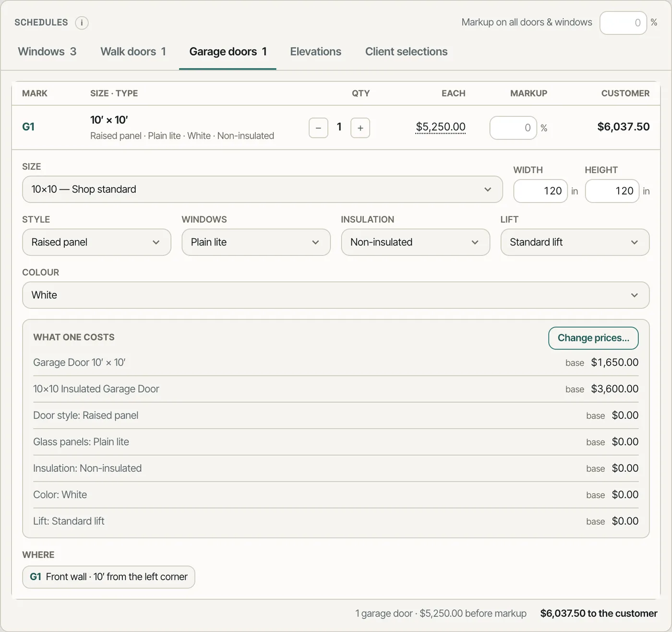672x632 pixels.
Task: Click the G1 Front wall location chip
Action: click(108, 577)
